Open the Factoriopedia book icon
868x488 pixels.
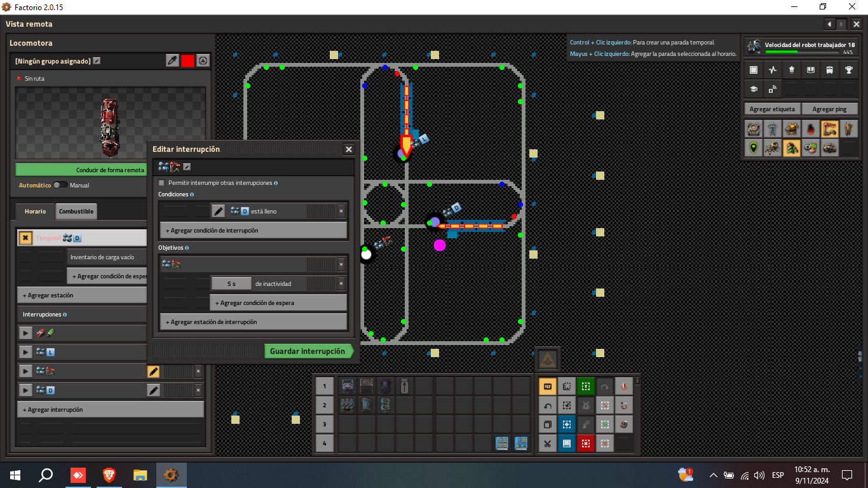point(811,70)
